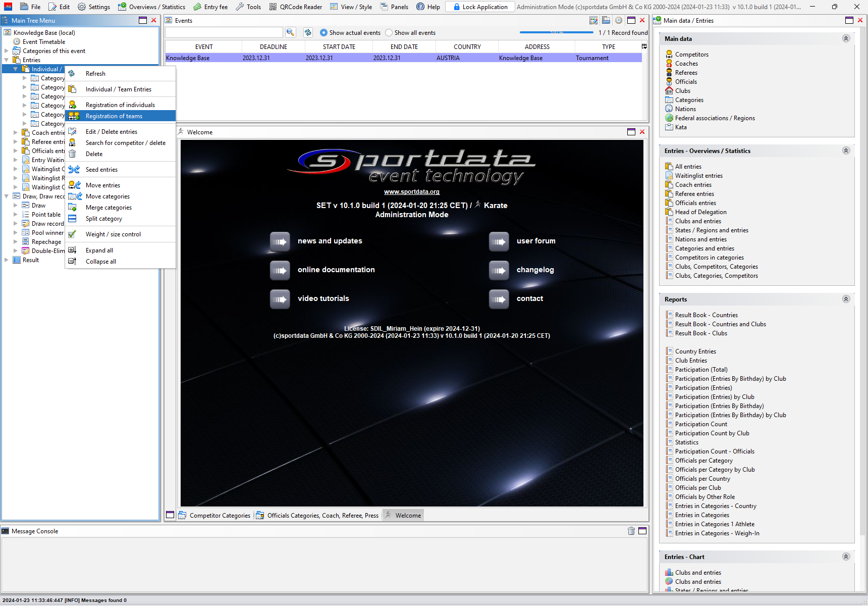Click the column chooser icon in Events table
Image resolution: width=868 pixels, height=606 pixels.
point(644,46)
